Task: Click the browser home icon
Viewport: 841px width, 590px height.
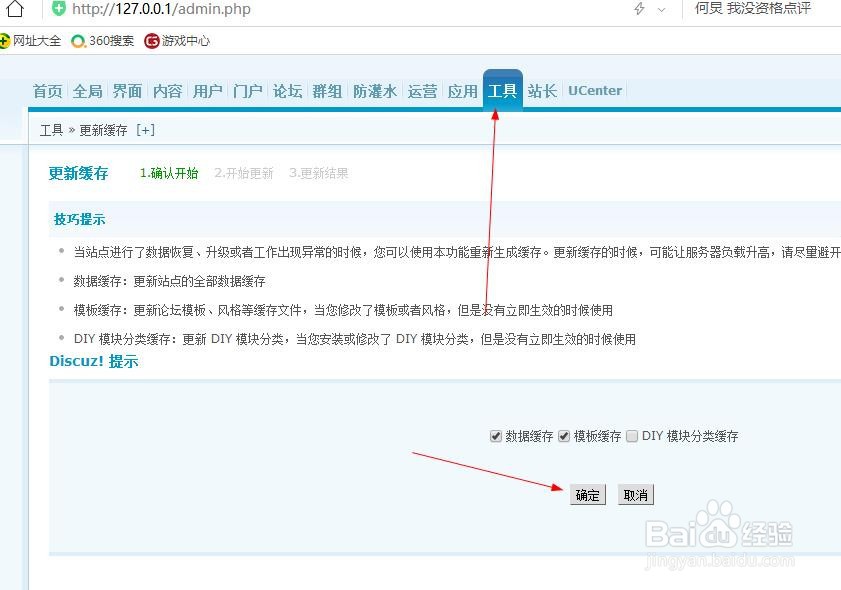Action: [13, 9]
